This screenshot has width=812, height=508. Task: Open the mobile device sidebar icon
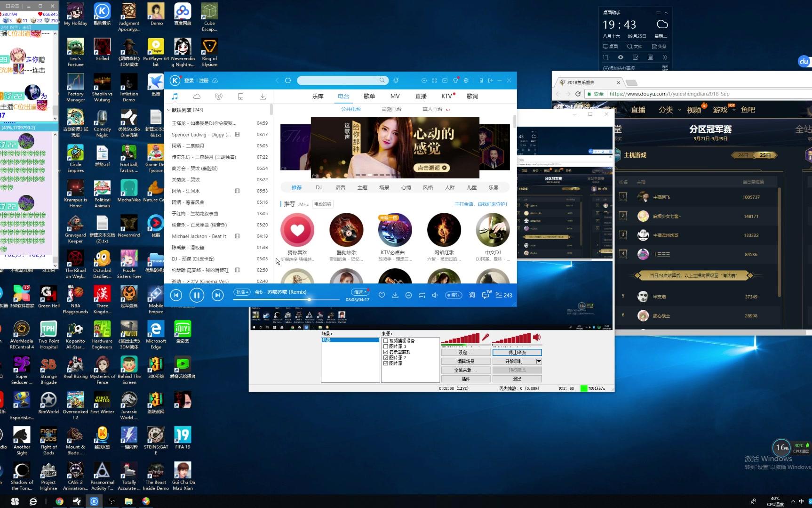[x=240, y=96]
